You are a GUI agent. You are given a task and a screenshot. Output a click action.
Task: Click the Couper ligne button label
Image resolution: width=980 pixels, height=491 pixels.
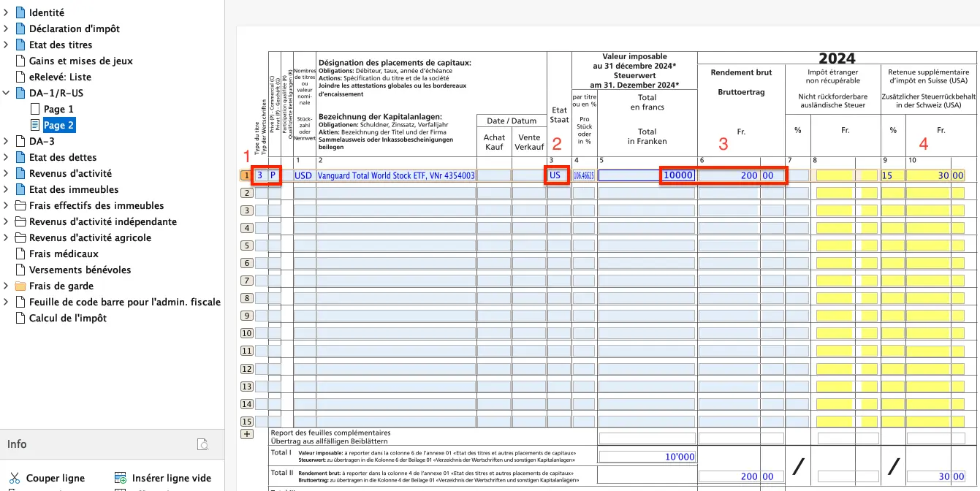56,479
